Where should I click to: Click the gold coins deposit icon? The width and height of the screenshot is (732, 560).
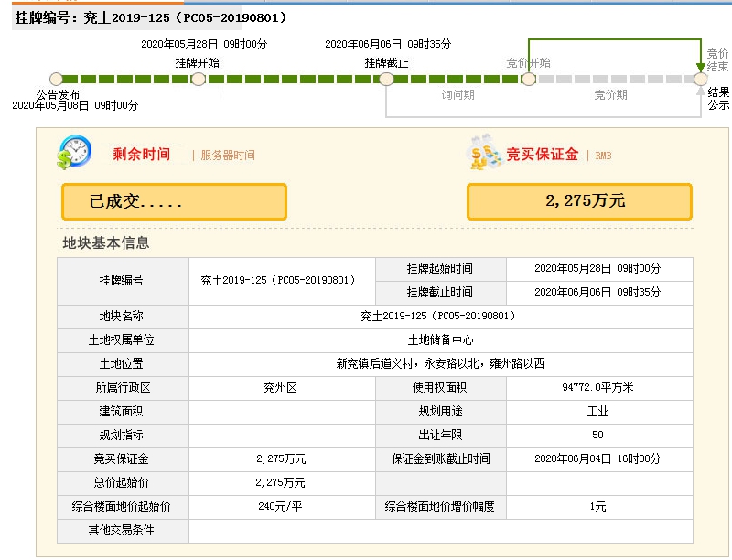[x=484, y=153]
